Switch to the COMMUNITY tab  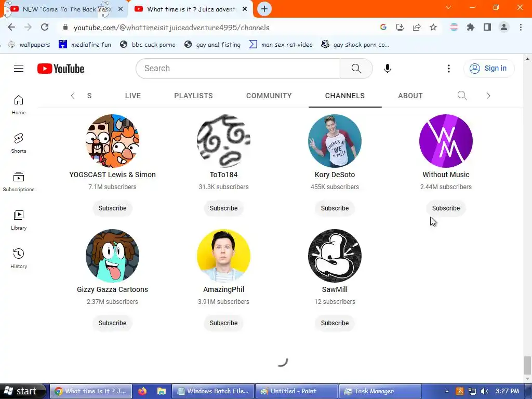coord(269,96)
